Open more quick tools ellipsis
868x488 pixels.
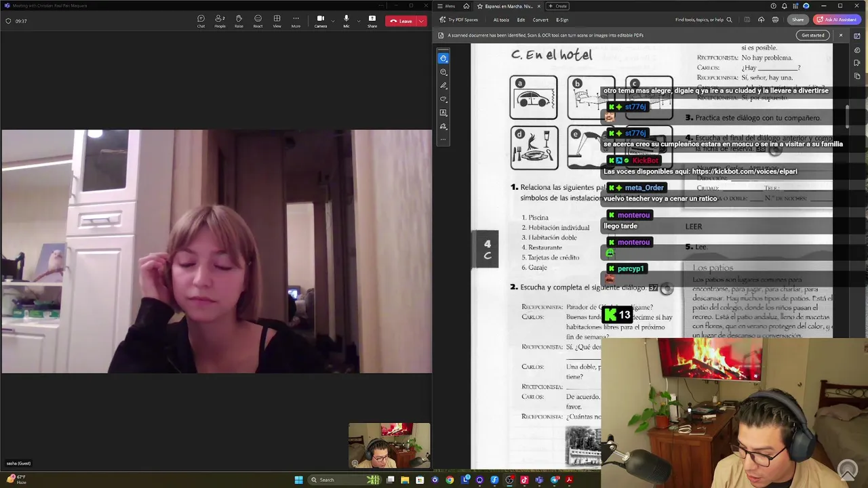pyautogui.click(x=443, y=140)
